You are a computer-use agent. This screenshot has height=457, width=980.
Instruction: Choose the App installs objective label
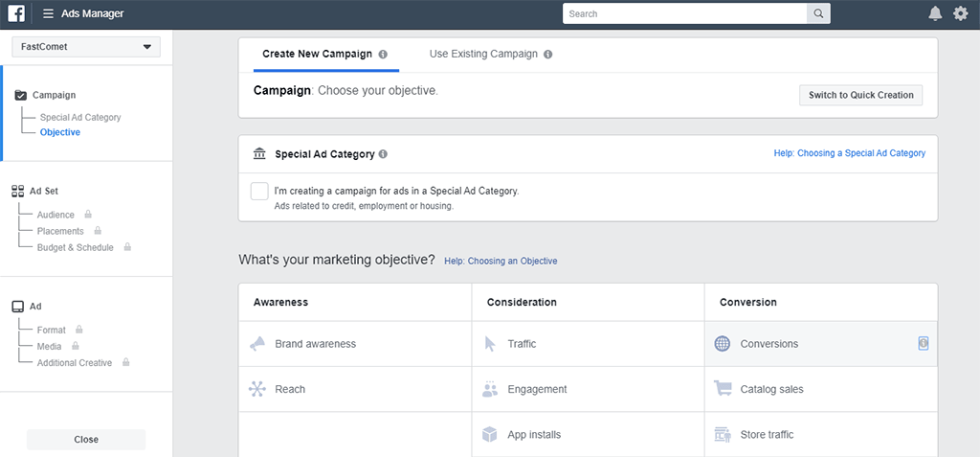534,434
